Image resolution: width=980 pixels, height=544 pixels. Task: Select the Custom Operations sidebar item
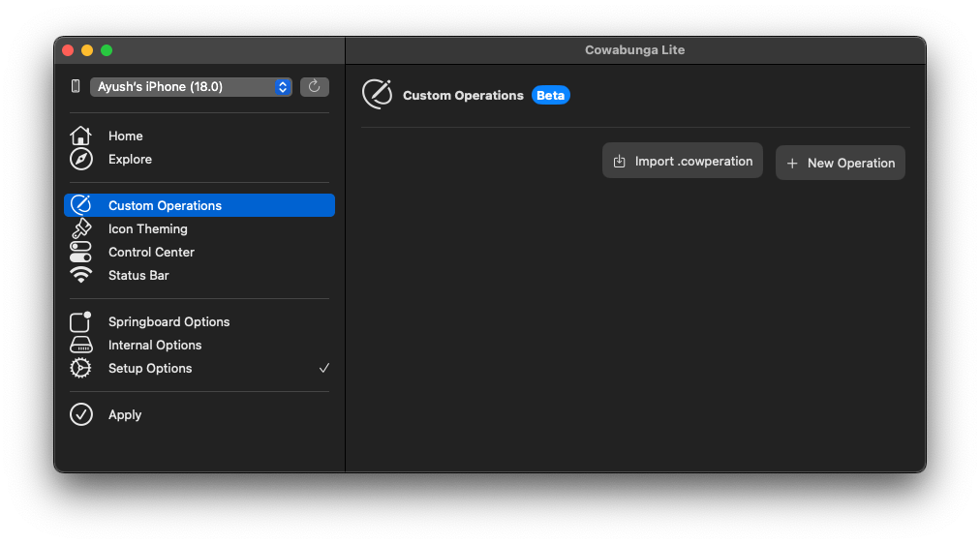199,205
